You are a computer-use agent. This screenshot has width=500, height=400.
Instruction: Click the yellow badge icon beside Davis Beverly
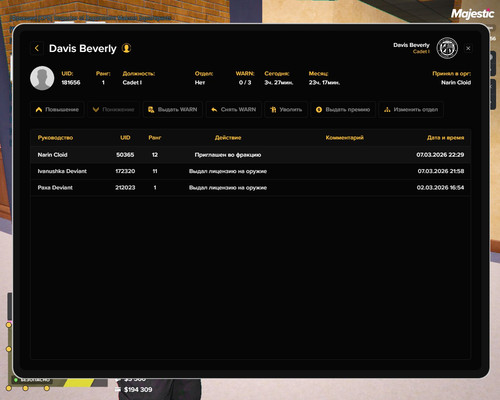click(126, 48)
